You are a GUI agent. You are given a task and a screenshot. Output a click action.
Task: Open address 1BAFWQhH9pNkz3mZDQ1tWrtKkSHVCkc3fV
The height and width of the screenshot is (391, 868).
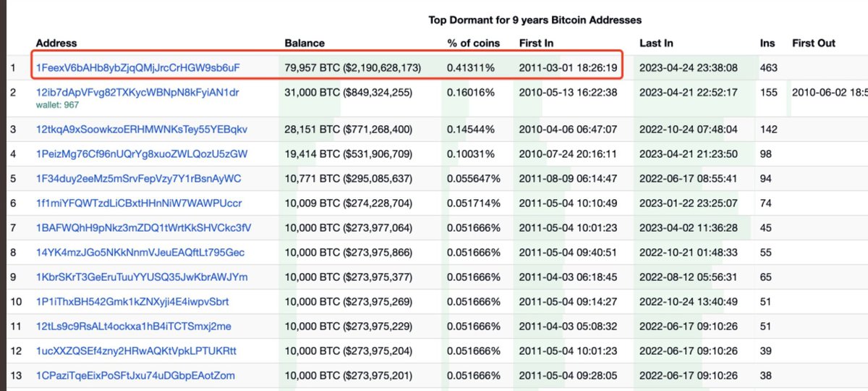(x=144, y=228)
